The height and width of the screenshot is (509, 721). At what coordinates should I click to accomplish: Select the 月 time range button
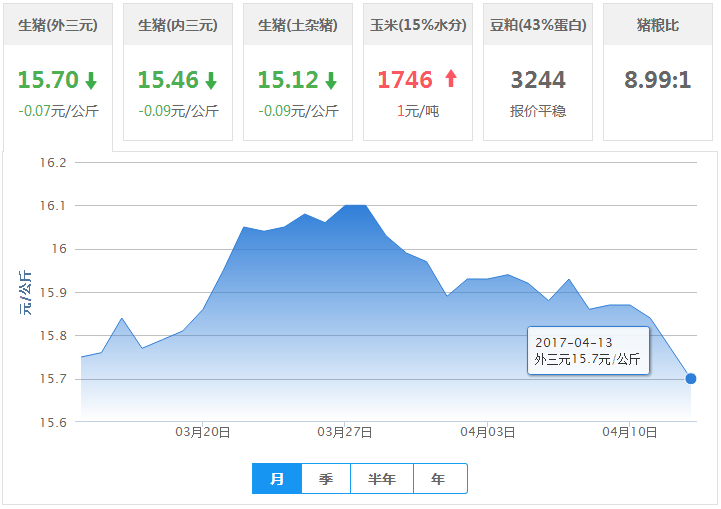[277, 479]
